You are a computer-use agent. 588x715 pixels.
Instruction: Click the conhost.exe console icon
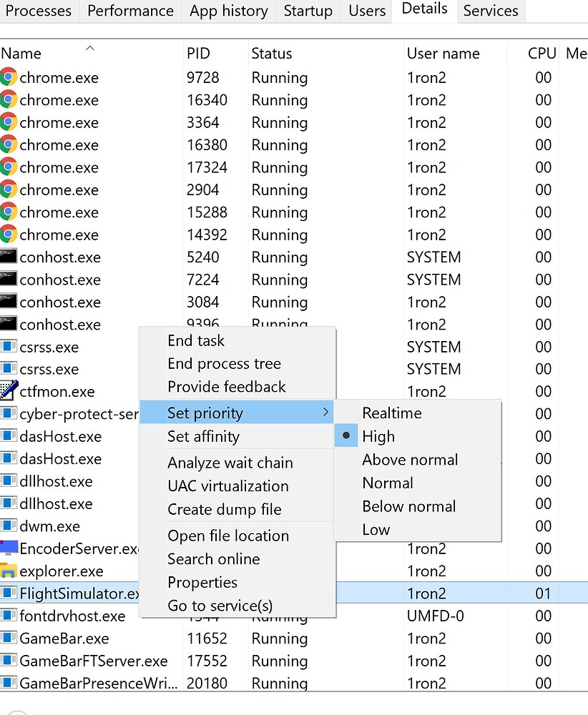9,257
